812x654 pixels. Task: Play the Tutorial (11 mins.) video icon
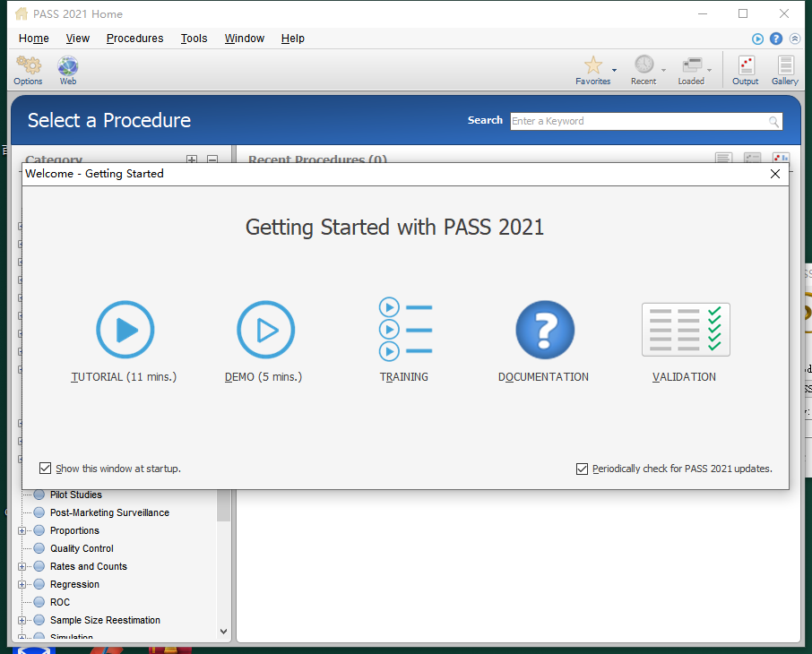tap(125, 330)
